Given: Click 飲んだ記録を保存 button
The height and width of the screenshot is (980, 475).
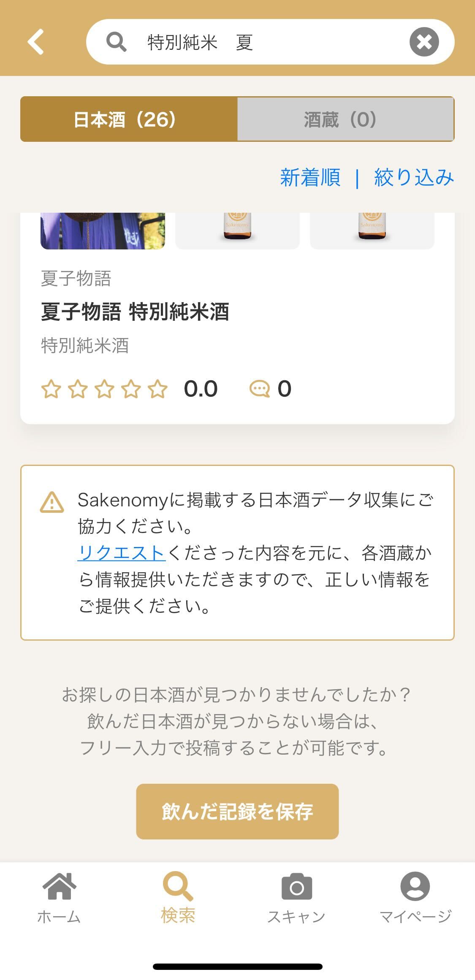Looking at the screenshot, I should coord(237,812).
